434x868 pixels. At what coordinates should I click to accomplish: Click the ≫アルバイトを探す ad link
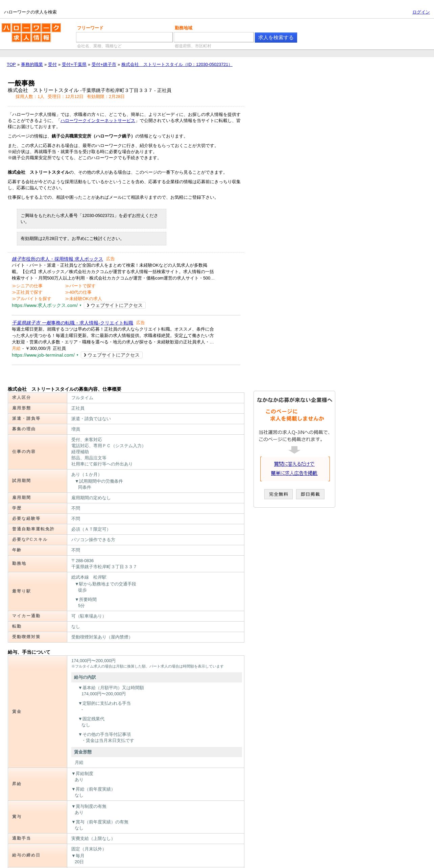coord(31,299)
